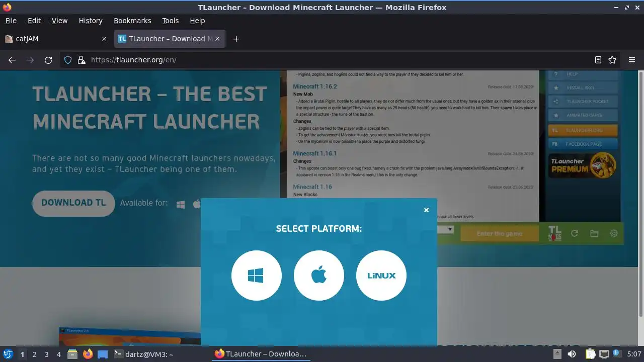Image resolution: width=644 pixels, height=362 pixels.
Task: Open the file manager from taskbar
Action: [x=72, y=354]
